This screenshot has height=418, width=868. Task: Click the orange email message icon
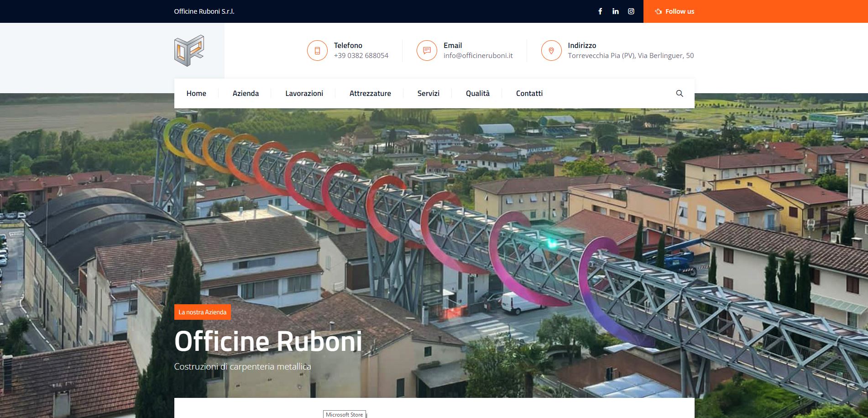tap(427, 51)
